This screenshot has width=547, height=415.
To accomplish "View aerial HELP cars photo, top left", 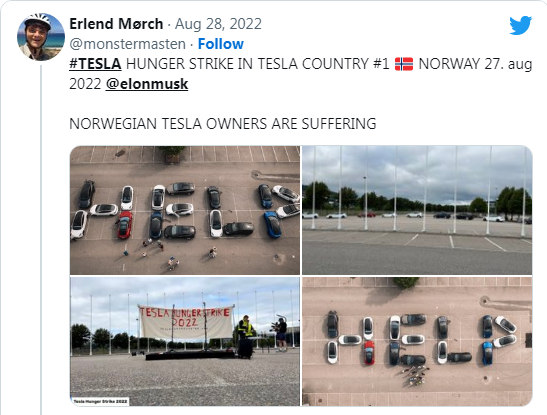I will 185,210.
